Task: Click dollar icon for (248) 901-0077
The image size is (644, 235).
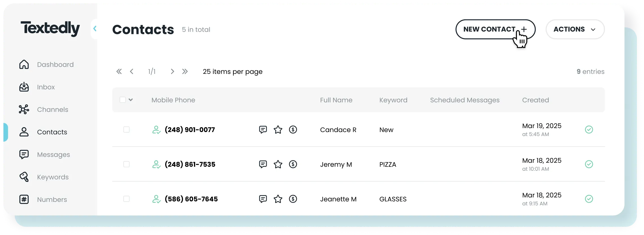Action: click(x=293, y=130)
